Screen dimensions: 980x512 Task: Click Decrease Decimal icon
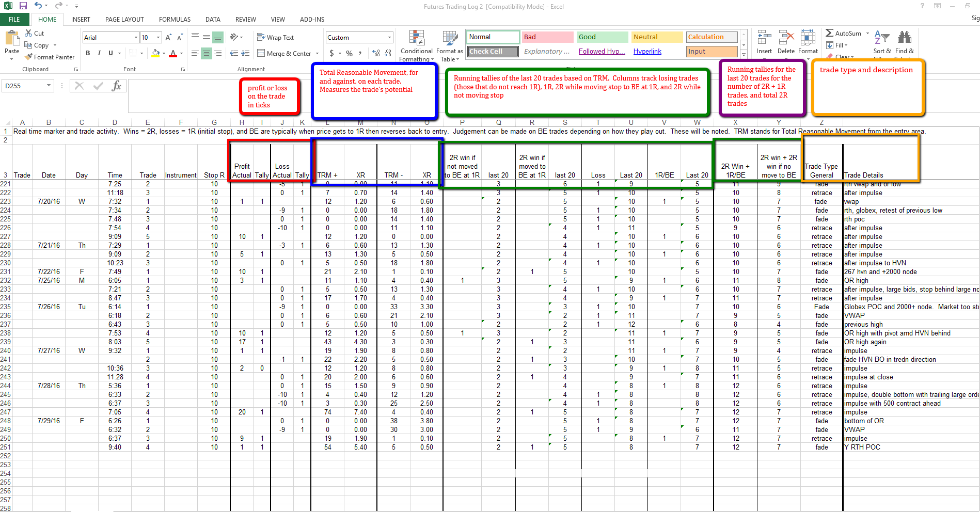(387, 53)
